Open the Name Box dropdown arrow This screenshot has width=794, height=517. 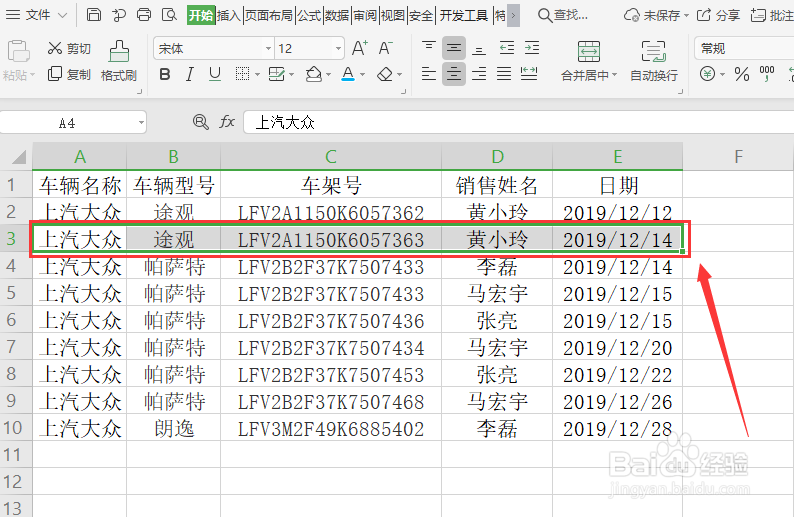(x=141, y=123)
